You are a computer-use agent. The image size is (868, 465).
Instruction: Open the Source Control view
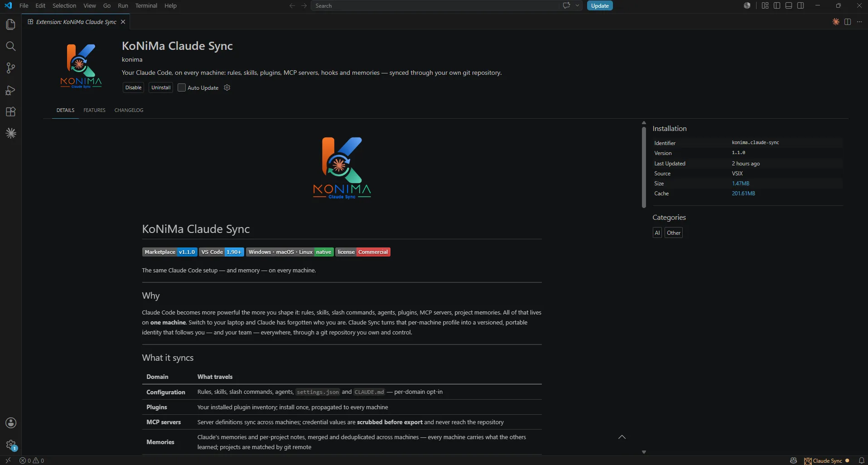[x=10, y=68]
